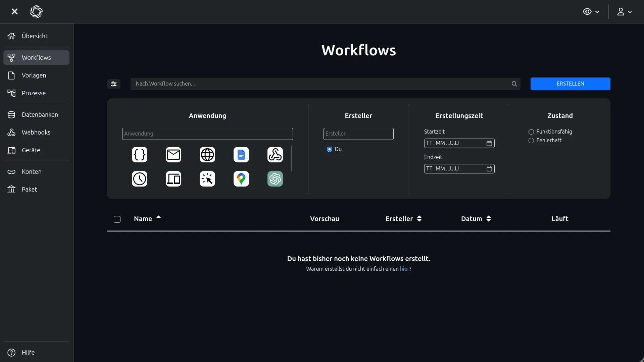The height and width of the screenshot is (362, 644).
Task: Choose the globe web application icon
Action: click(x=207, y=155)
